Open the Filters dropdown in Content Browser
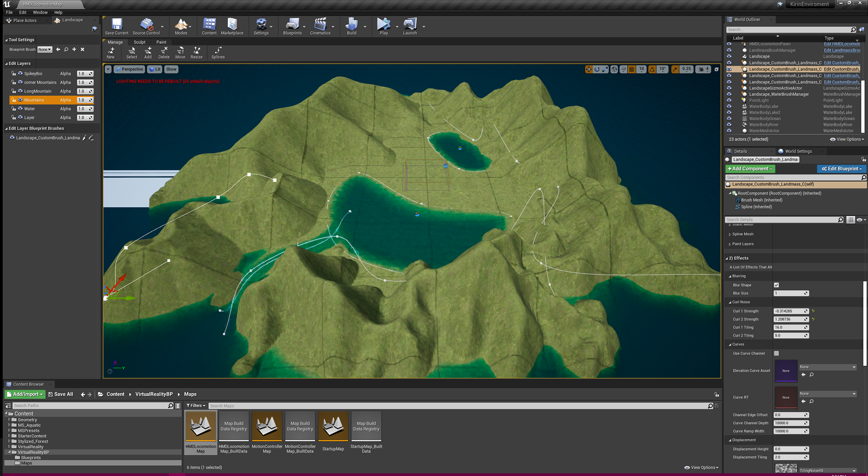 pos(196,405)
